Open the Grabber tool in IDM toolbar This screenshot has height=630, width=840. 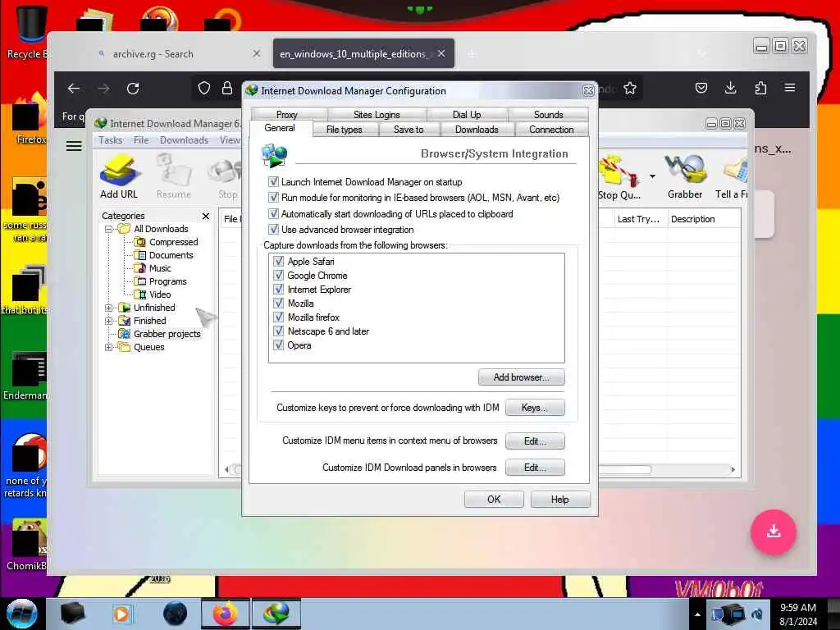click(x=685, y=176)
